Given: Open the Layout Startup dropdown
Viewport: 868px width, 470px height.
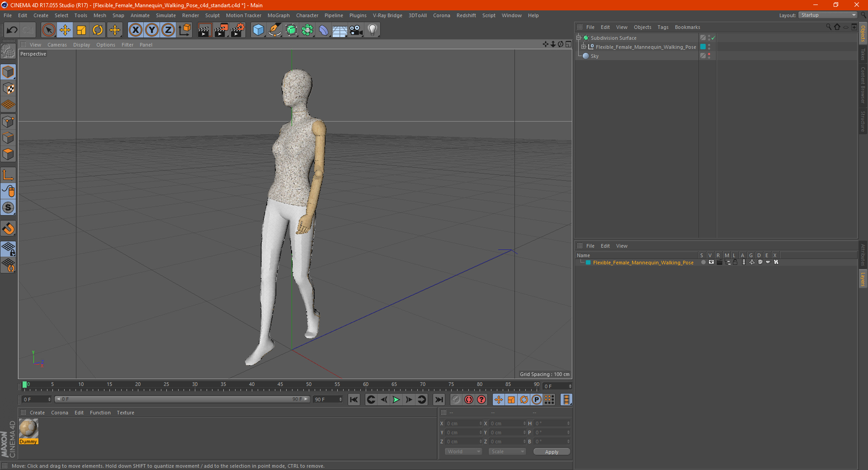Looking at the screenshot, I should pos(828,15).
